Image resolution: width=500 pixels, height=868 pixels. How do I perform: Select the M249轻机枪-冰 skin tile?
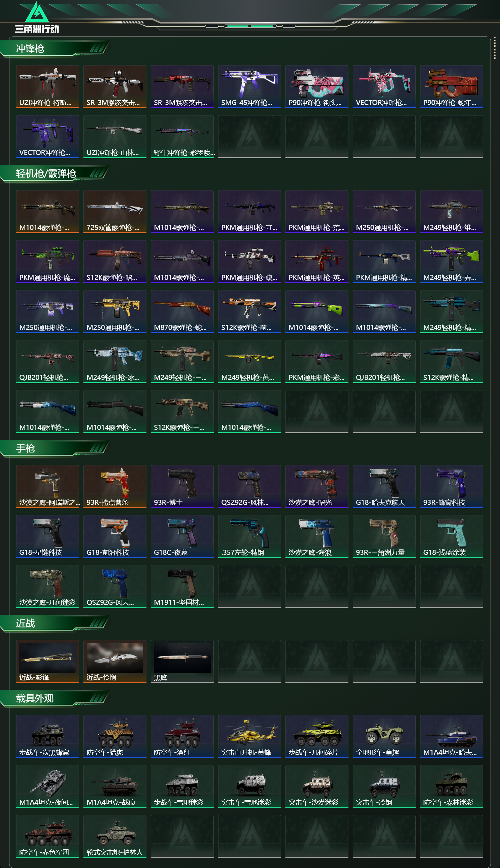coord(115,362)
